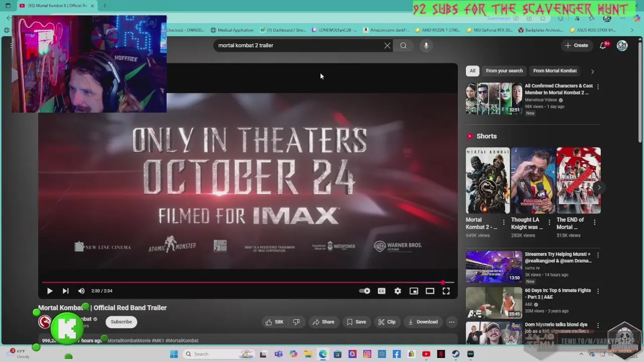Open 'Thought LA Knight was' short
The width and height of the screenshot is (644, 362).
click(533, 180)
